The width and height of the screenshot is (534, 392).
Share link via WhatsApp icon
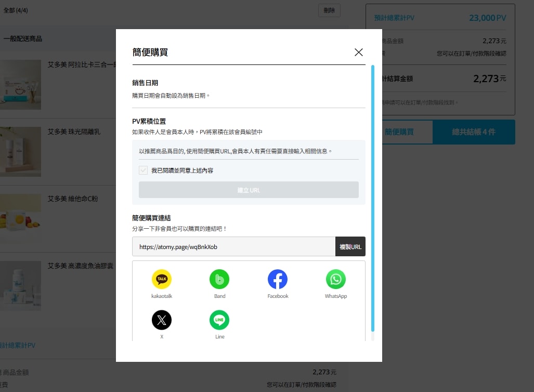[336, 279]
